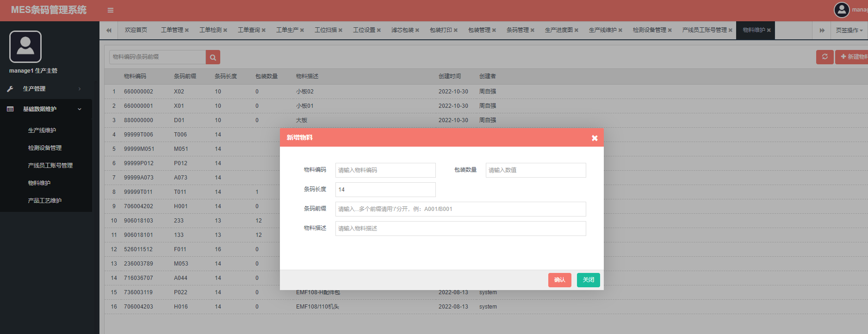Switch to the 欢迎首页 tab
The image size is (868, 334).
[136, 30]
